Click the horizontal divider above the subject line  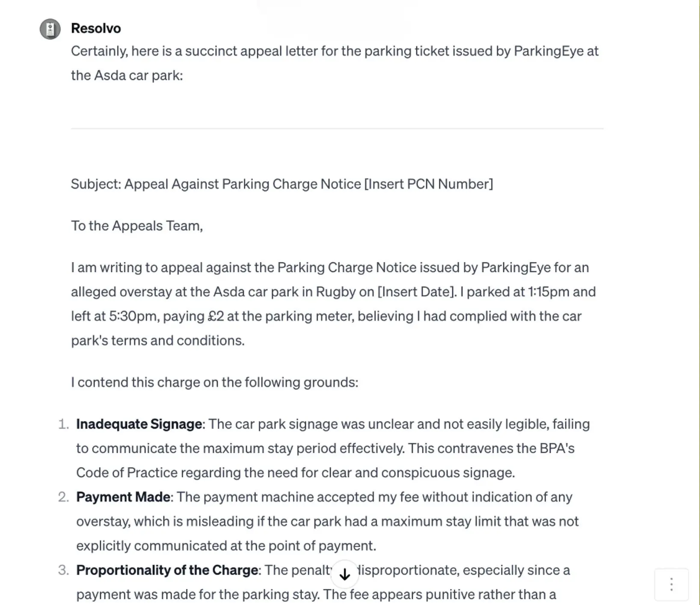pyautogui.click(x=338, y=129)
